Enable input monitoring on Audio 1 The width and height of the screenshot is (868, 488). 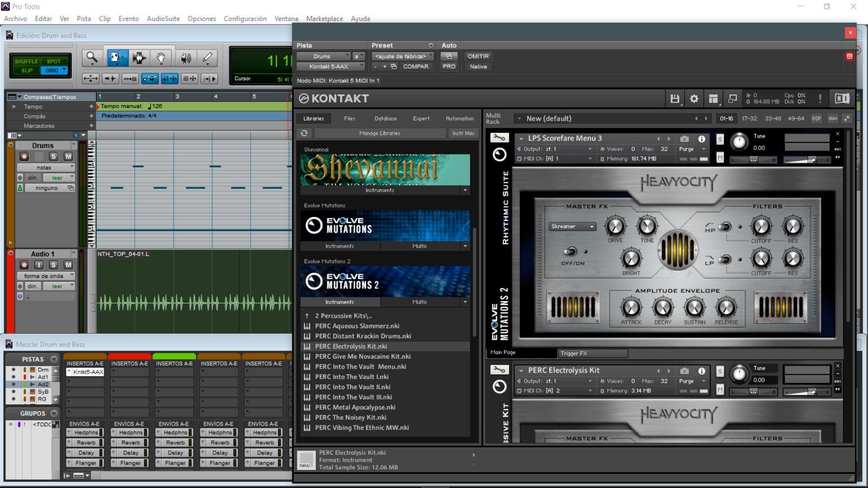[39, 265]
